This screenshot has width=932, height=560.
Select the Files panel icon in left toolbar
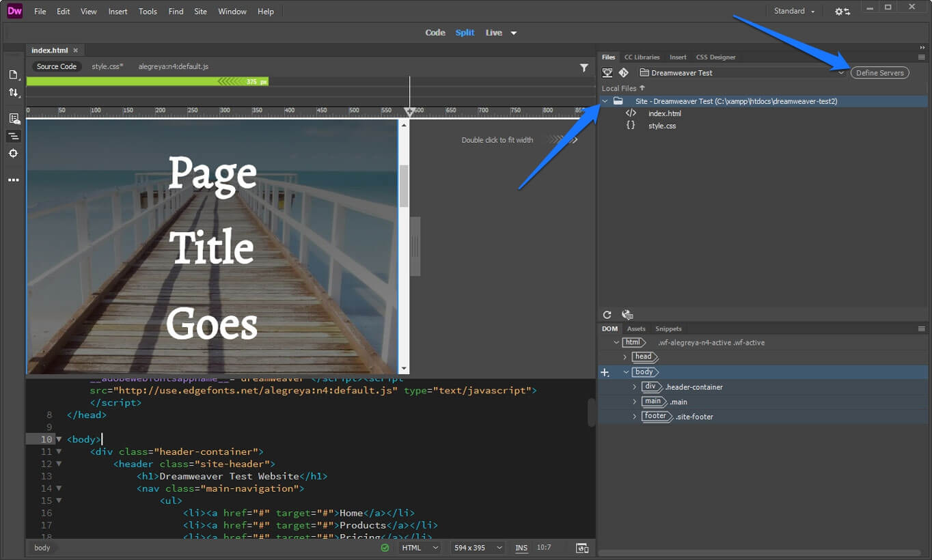[14, 75]
